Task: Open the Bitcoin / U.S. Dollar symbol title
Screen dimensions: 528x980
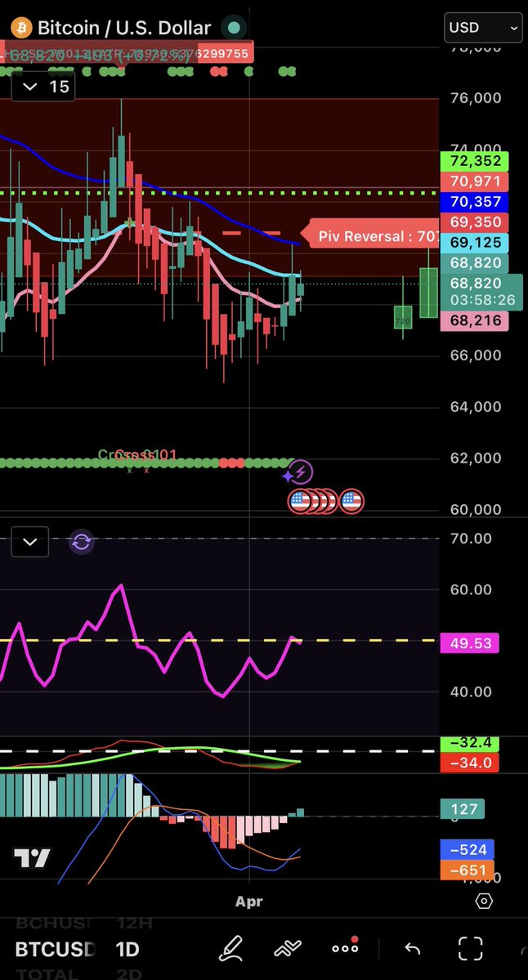Action: (x=124, y=28)
